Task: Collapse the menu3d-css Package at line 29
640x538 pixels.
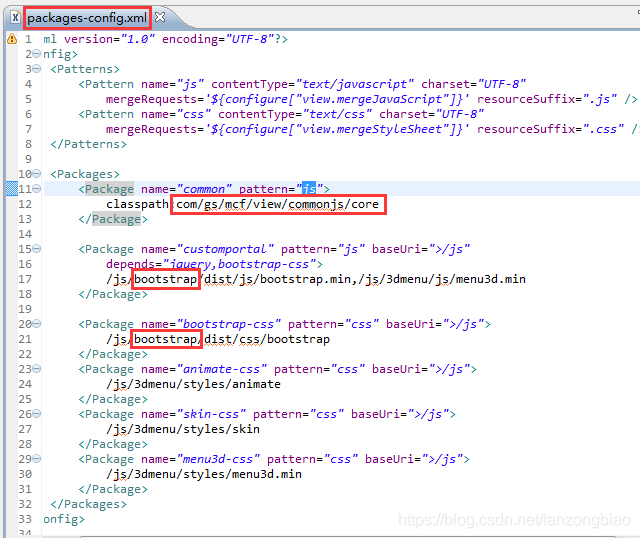Action: point(37,459)
